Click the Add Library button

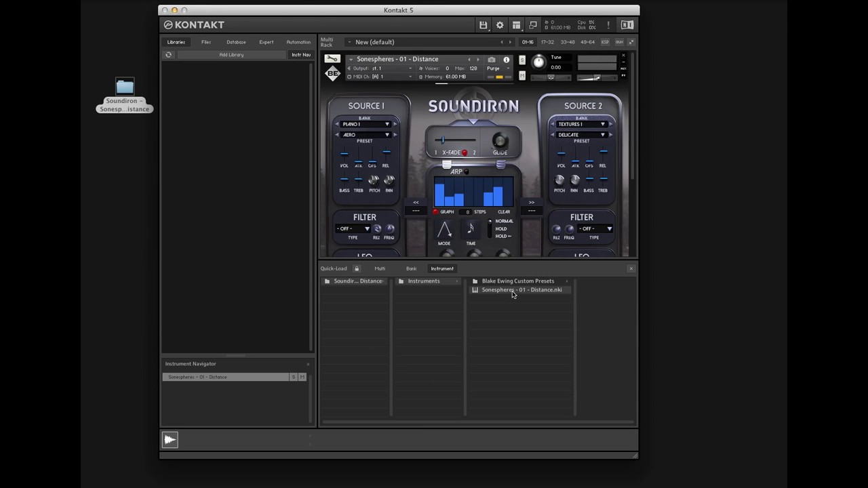pos(231,55)
